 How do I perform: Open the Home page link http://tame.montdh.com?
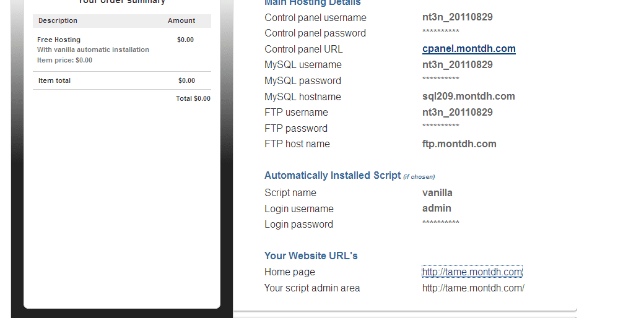(472, 272)
